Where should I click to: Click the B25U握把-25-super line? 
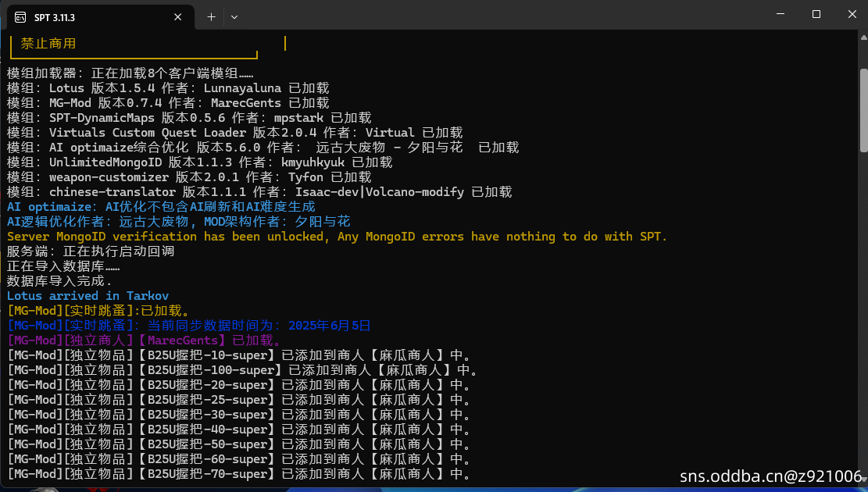[x=238, y=400]
